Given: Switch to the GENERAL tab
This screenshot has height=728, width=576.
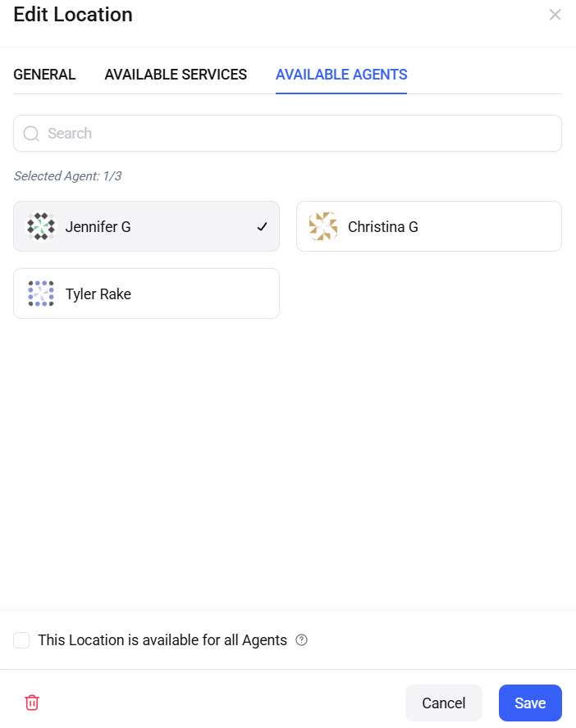Looking at the screenshot, I should click(x=44, y=75).
